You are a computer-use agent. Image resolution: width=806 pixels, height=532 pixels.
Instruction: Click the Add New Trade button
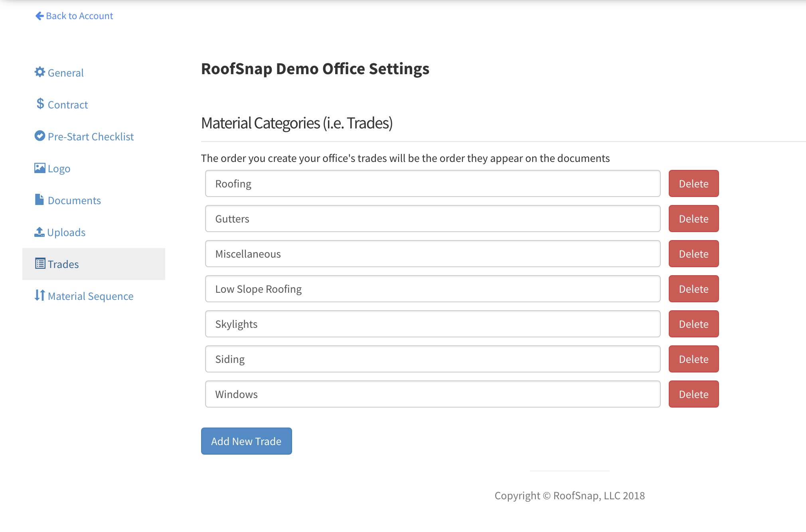click(x=247, y=441)
